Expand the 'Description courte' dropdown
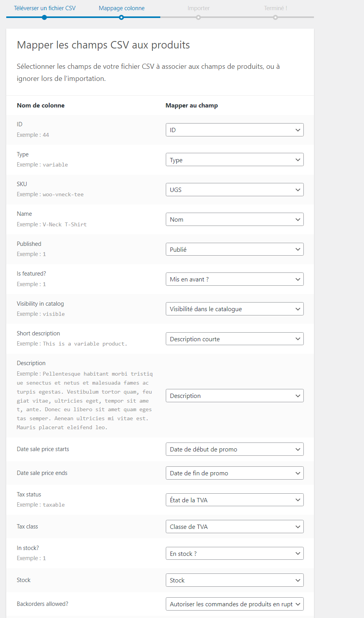 click(235, 339)
